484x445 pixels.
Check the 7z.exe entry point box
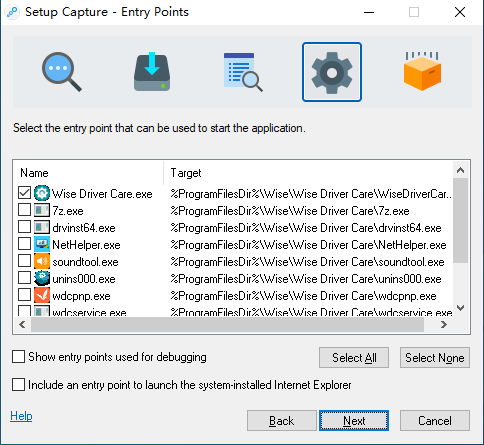pos(24,210)
